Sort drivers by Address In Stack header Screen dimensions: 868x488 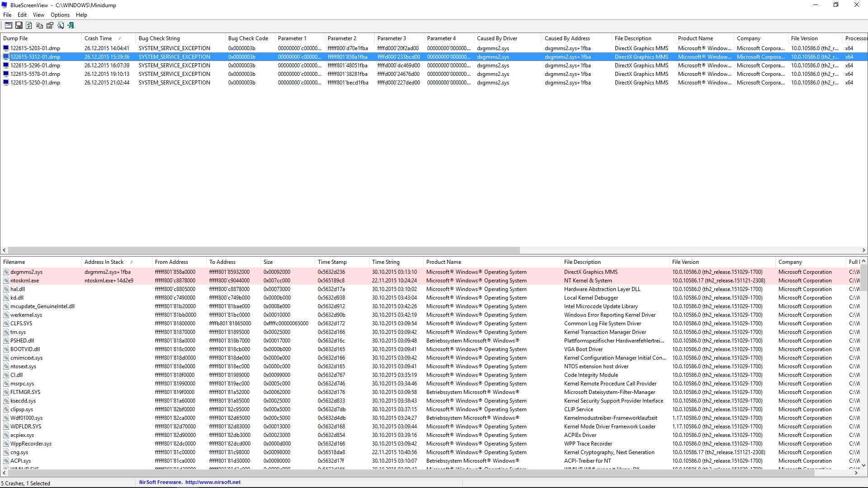[x=104, y=262]
